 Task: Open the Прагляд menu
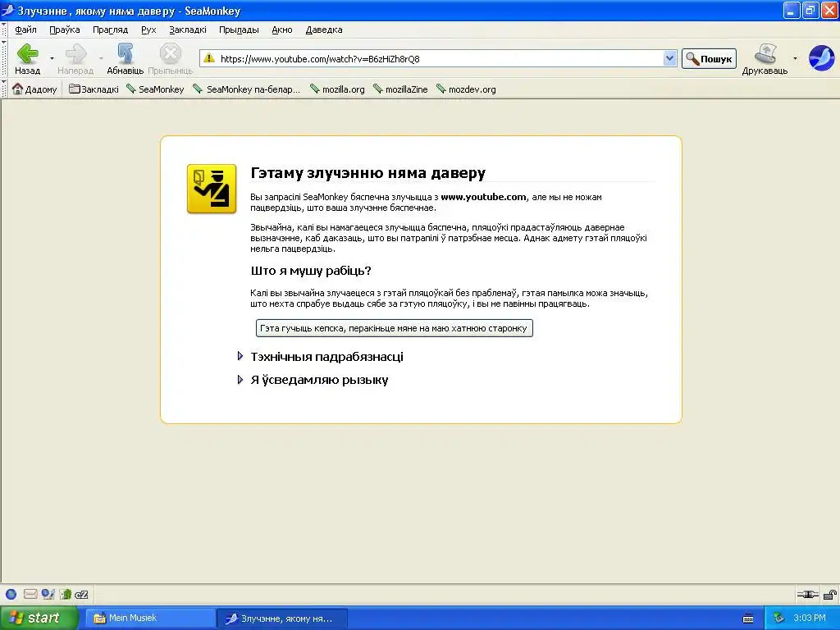(111, 30)
